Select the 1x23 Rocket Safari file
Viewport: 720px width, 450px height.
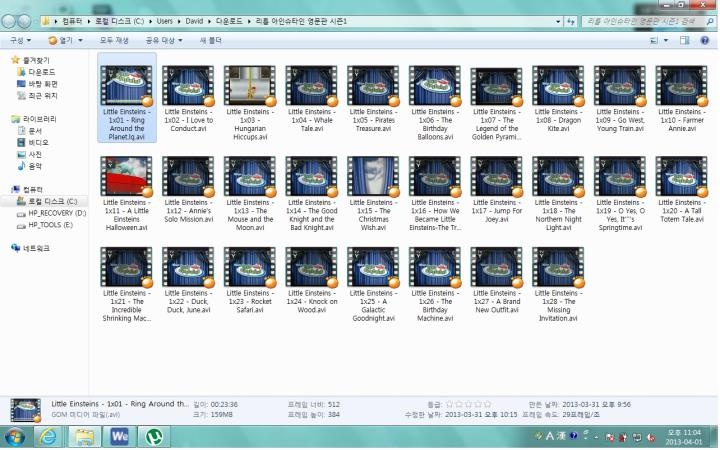pyautogui.click(x=250, y=280)
